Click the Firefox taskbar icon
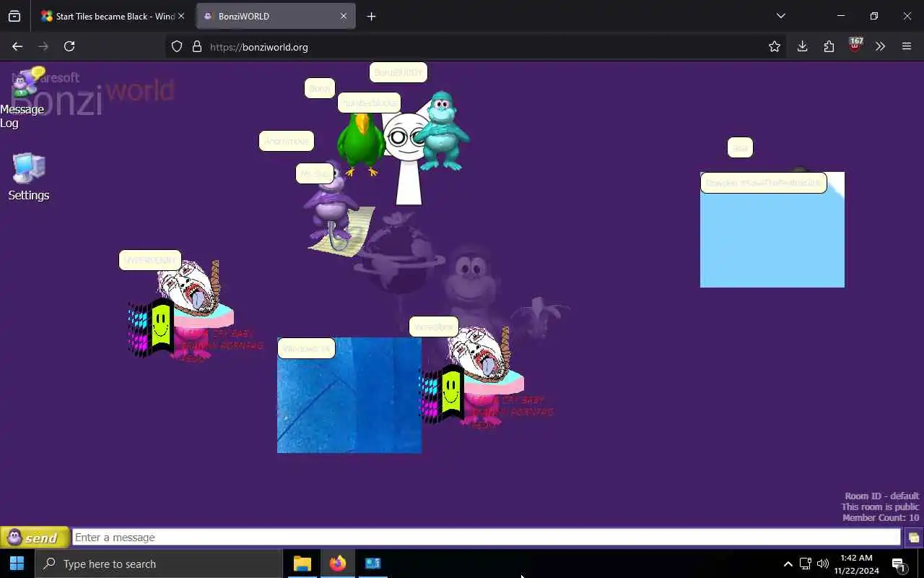Viewport: 924px width, 578px height. (337, 564)
